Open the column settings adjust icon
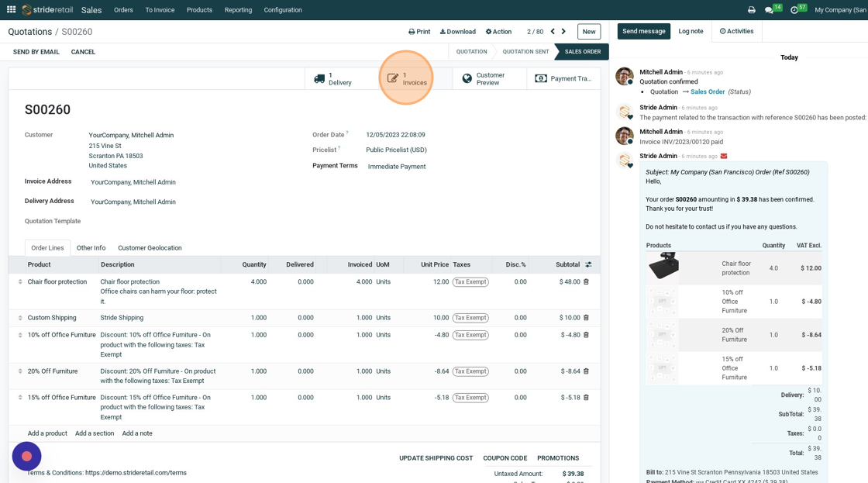868x483 pixels. tap(588, 265)
